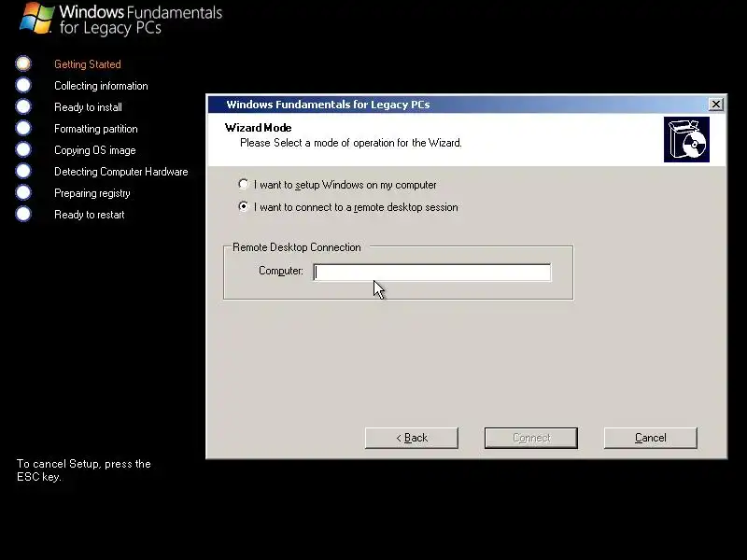Click the 'Ready to install' step label

pos(88,107)
